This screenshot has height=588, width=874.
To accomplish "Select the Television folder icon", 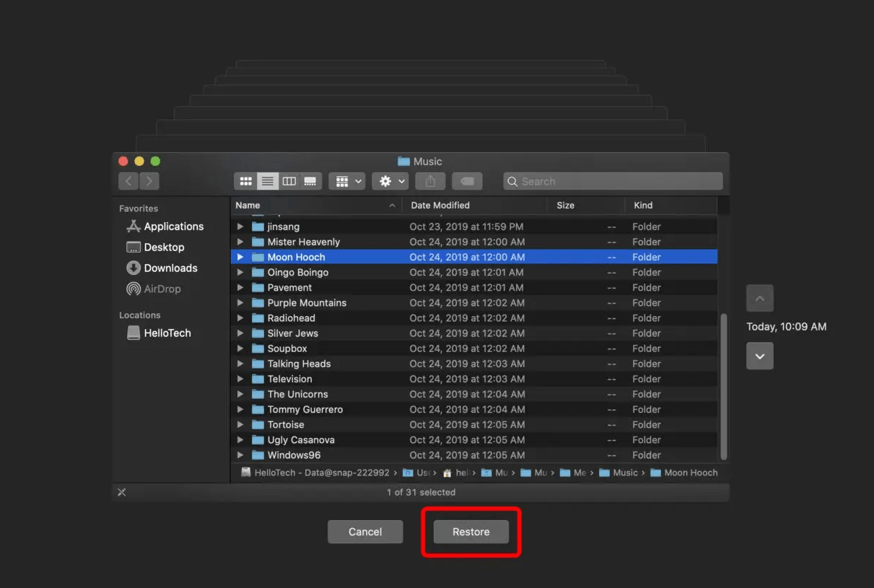I will tap(258, 379).
